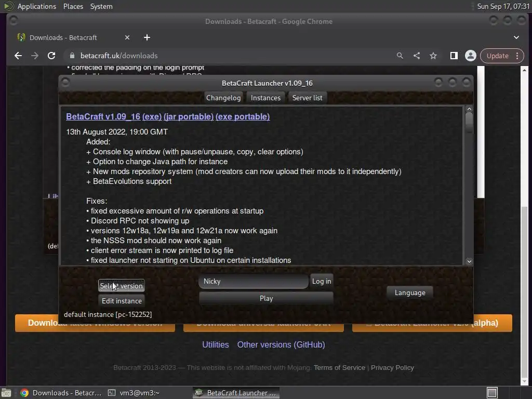View site info padlock icon

coord(72,56)
